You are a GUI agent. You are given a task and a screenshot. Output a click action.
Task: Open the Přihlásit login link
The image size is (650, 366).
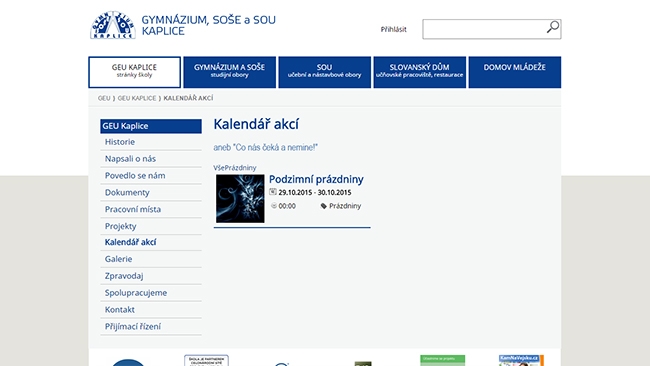393,29
